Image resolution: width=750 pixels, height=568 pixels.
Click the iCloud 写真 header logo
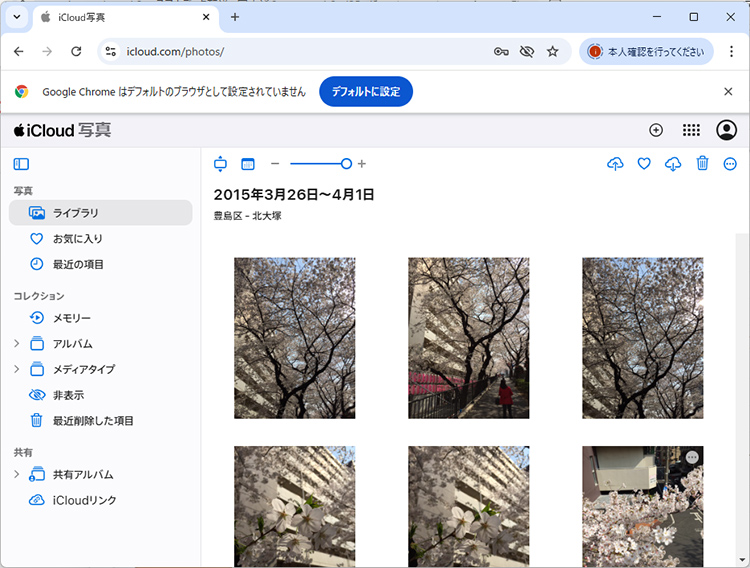[x=63, y=130]
